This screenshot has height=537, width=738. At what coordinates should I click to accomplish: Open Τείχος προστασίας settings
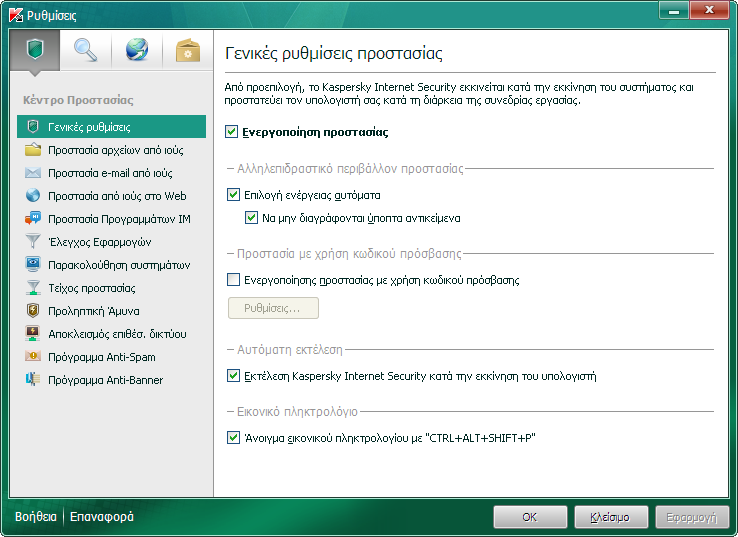pos(112,288)
